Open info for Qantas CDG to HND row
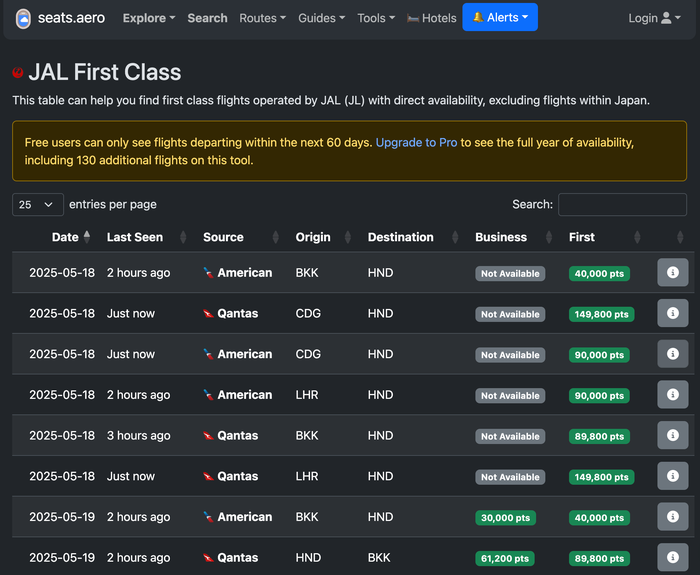Viewport: 700px width, 575px height. [672, 313]
